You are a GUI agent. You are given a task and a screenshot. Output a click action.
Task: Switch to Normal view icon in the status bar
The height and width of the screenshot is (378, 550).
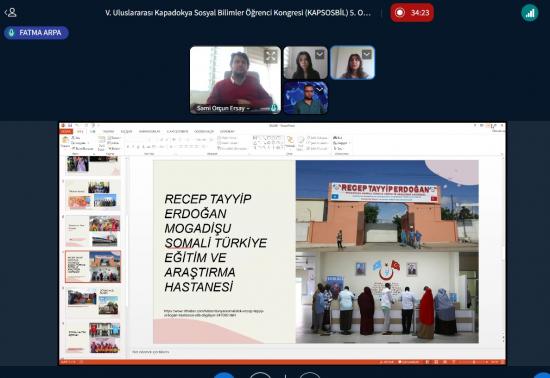click(x=427, y=362)
